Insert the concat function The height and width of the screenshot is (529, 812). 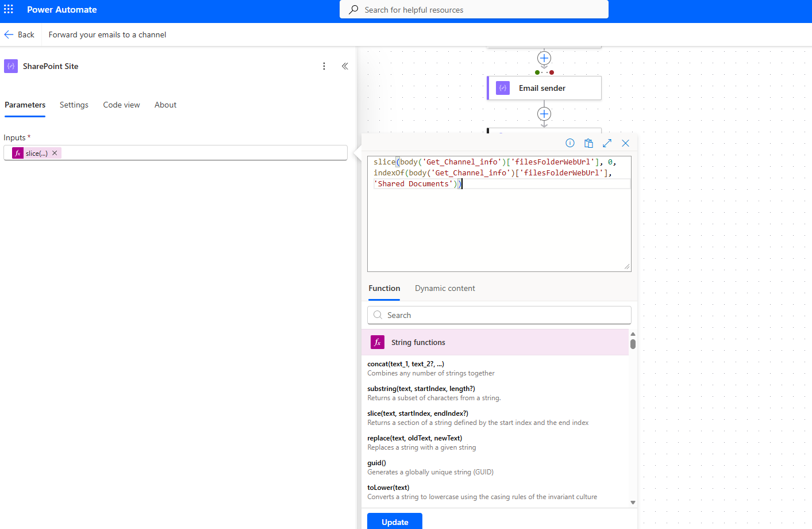coord(406,364)
